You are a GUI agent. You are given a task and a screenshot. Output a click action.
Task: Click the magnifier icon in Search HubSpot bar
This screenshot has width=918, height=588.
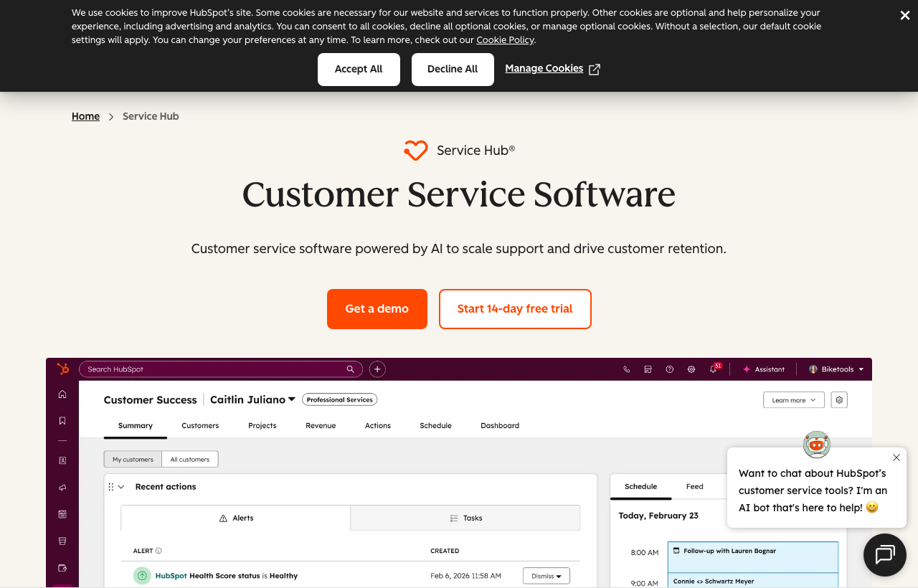[351, 369]
